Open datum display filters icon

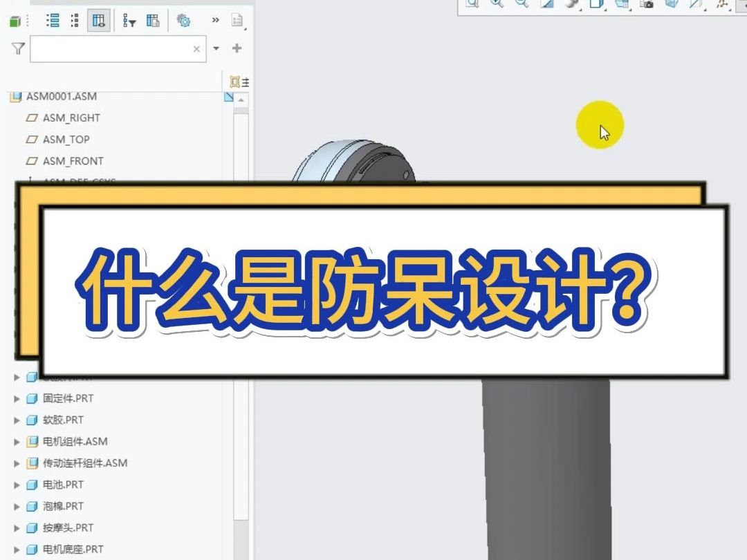pyautogui.click(x=697, y=4)
